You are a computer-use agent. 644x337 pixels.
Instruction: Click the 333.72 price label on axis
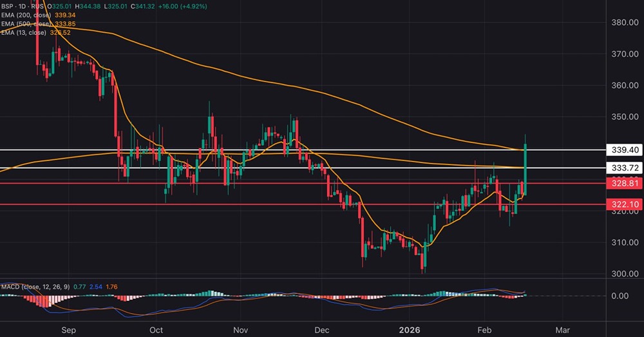625,168
